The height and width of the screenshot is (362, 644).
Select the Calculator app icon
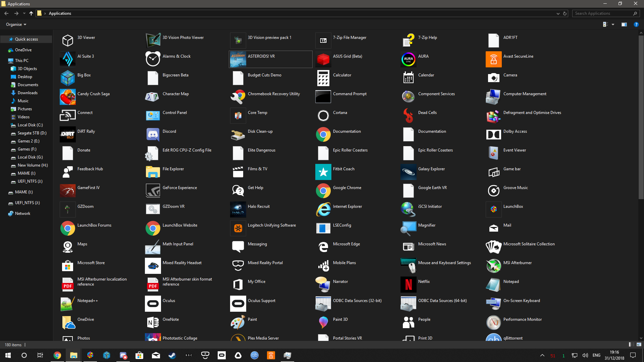(x=323, y=78)
